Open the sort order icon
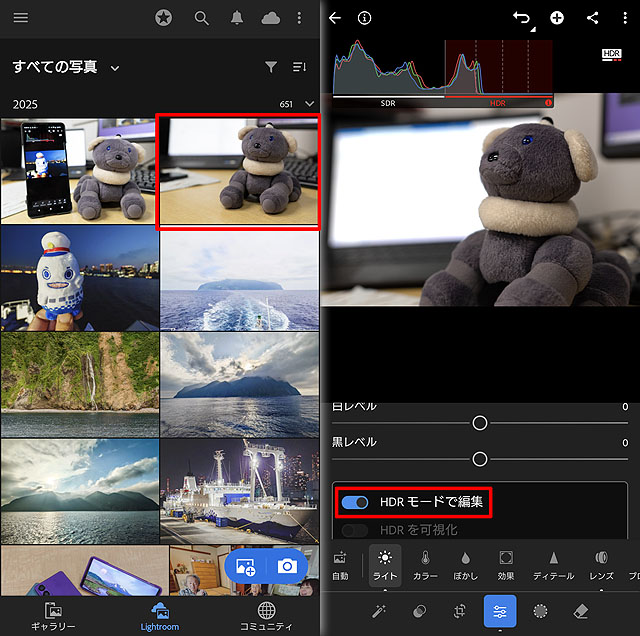Screen dimensions: 640x636 [x=300, y=67]
